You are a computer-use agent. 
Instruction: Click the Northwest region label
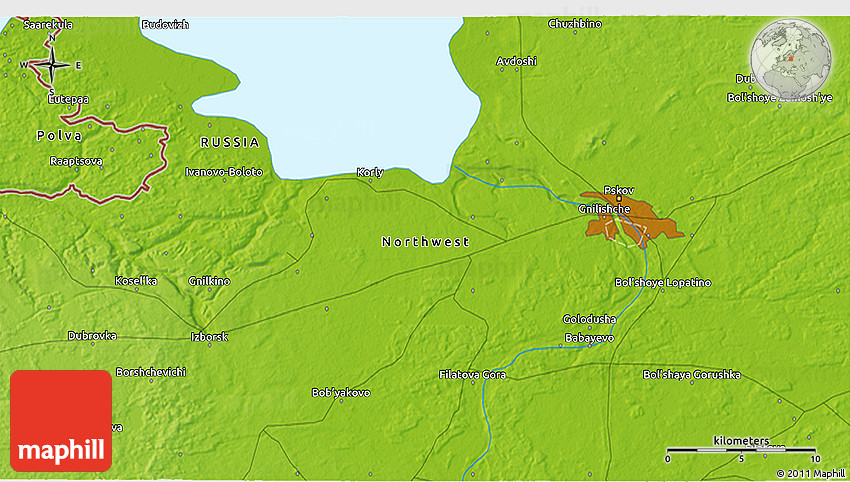point(425,242)
